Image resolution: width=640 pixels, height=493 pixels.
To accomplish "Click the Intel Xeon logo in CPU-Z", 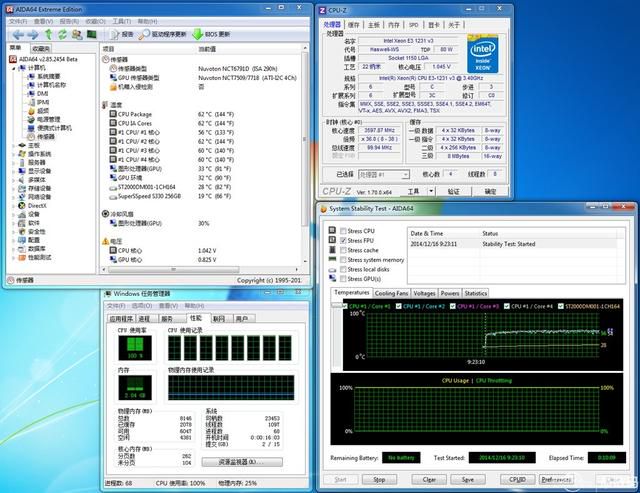I will (482, 54).
